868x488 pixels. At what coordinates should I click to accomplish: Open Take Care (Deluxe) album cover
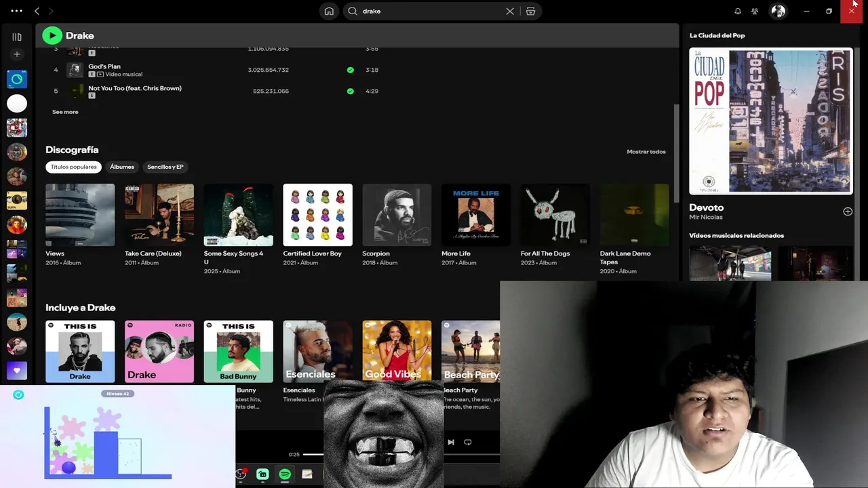[159, 215]
